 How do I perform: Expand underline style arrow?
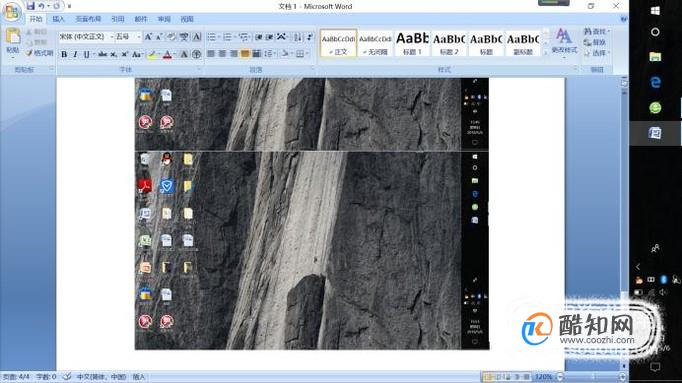pyautogui.click(x=93, y=54)
